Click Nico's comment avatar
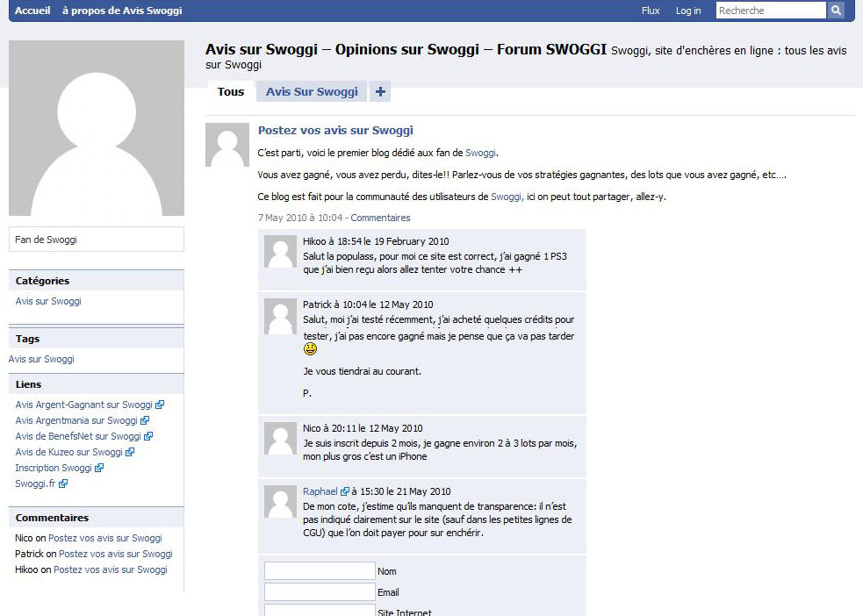 [x=281, y=439]
